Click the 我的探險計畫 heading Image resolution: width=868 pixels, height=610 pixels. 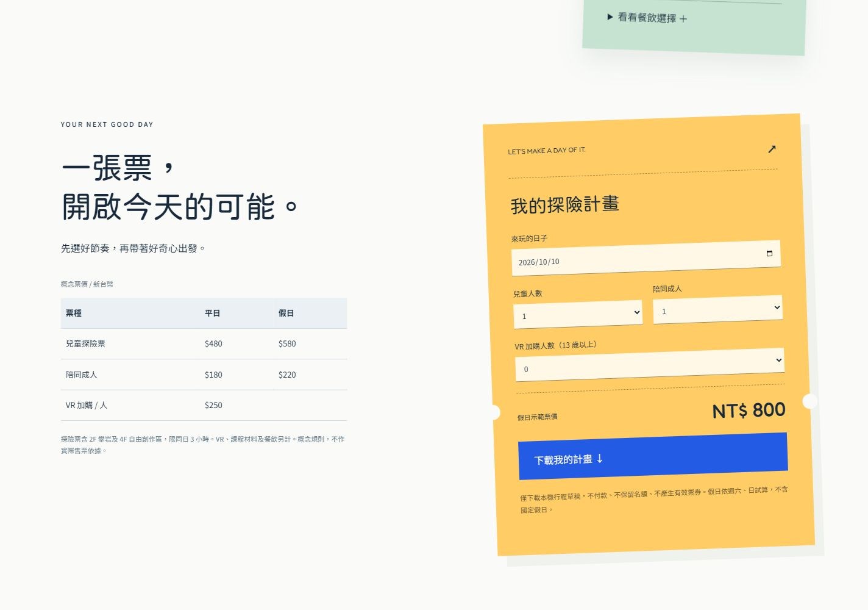pos(565,204)
